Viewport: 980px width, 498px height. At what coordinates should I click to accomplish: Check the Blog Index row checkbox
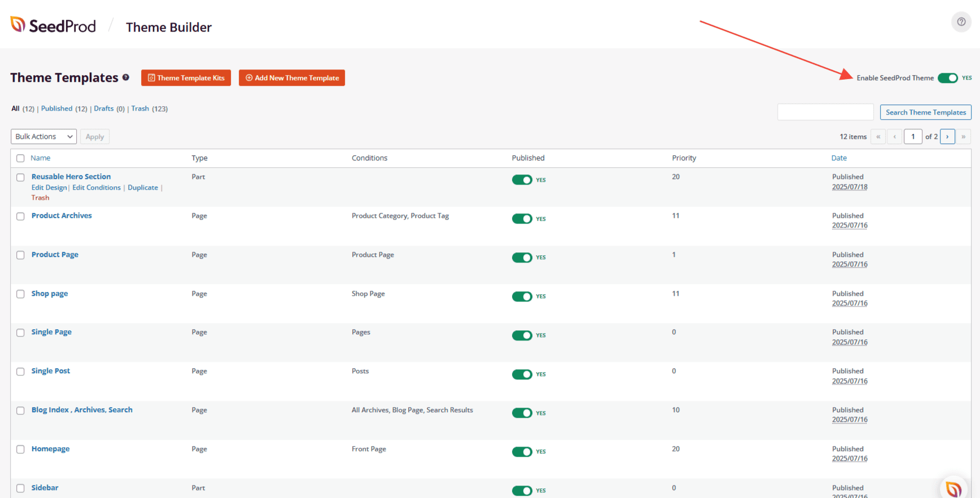[20, 410]
